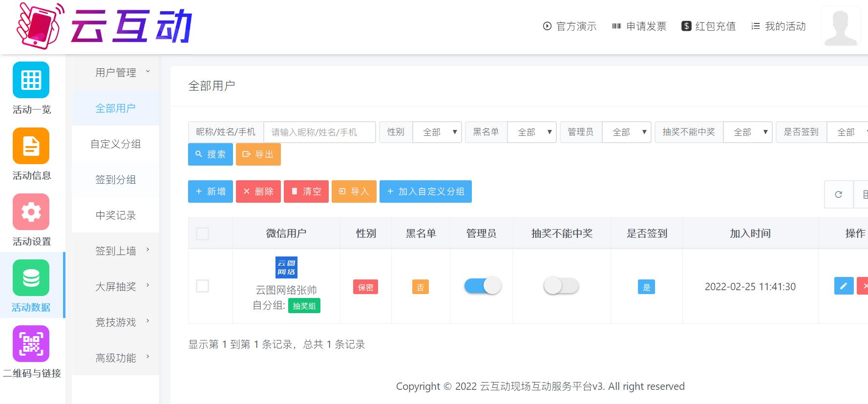Go to 自定义分组 in the sidebar
Image resolution: width=868 pixels, height=404 pixels.
click(116, 144)
